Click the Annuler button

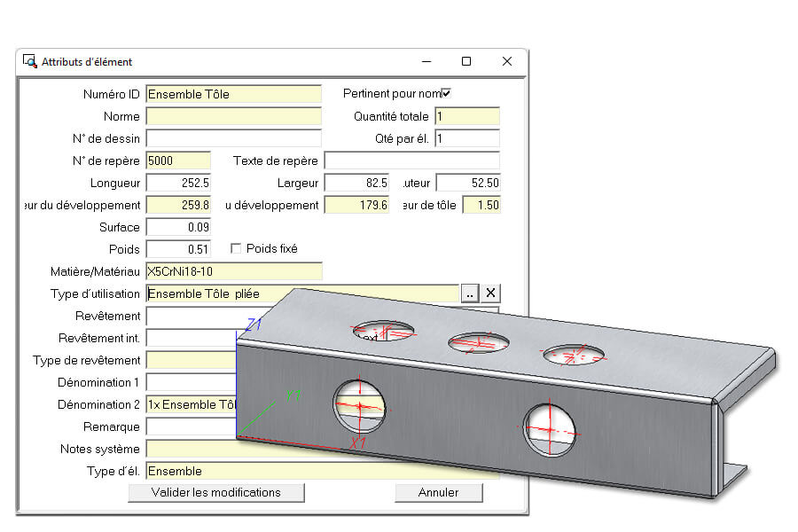439,493
